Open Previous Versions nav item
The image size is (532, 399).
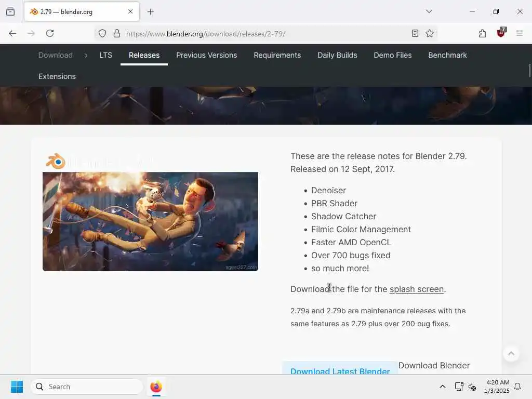coord(206,55)
